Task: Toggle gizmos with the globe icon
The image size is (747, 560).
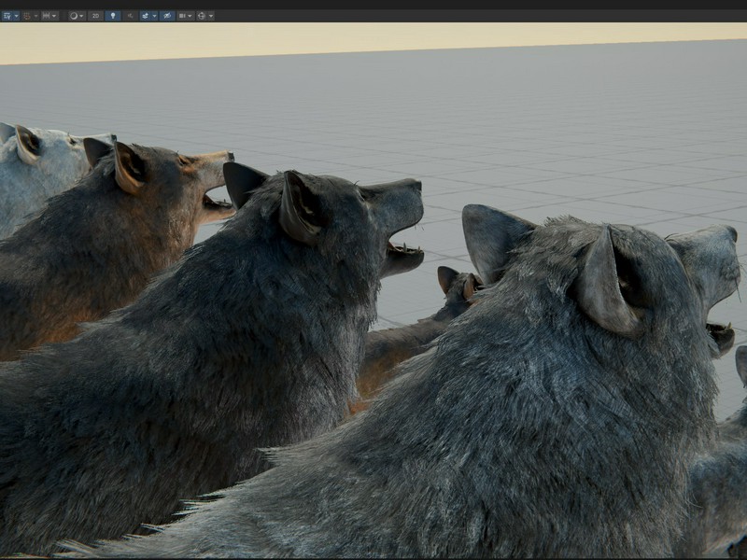Action: pos(202,16)
